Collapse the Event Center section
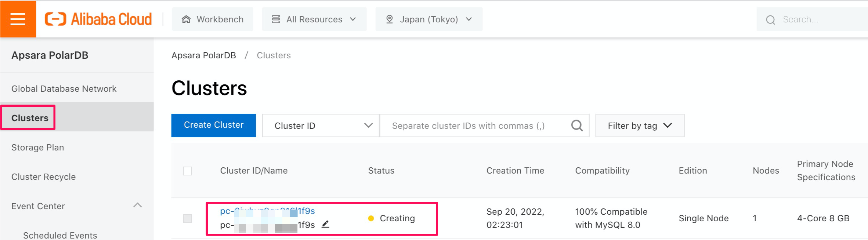This screenshot has height=240, width=868. coord(137,206)
